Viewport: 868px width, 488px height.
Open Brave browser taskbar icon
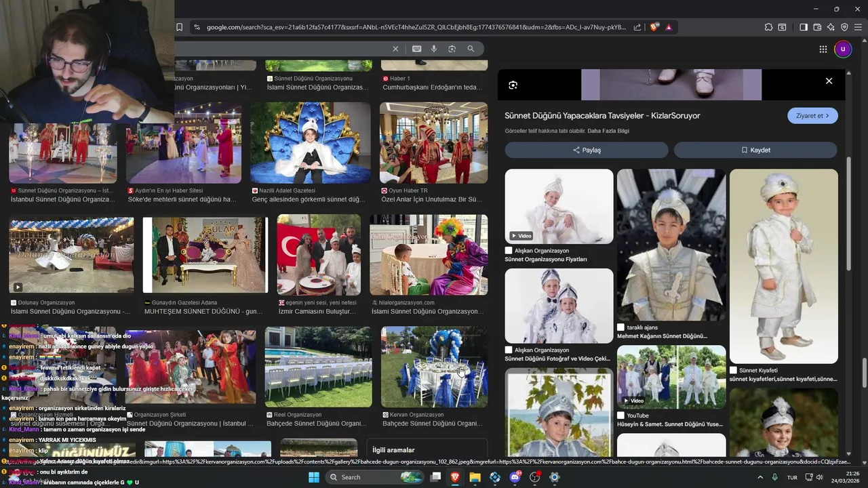455,477
